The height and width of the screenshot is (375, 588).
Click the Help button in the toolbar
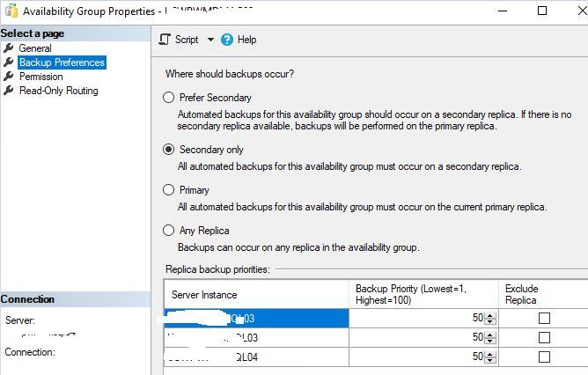pos(246,40)
